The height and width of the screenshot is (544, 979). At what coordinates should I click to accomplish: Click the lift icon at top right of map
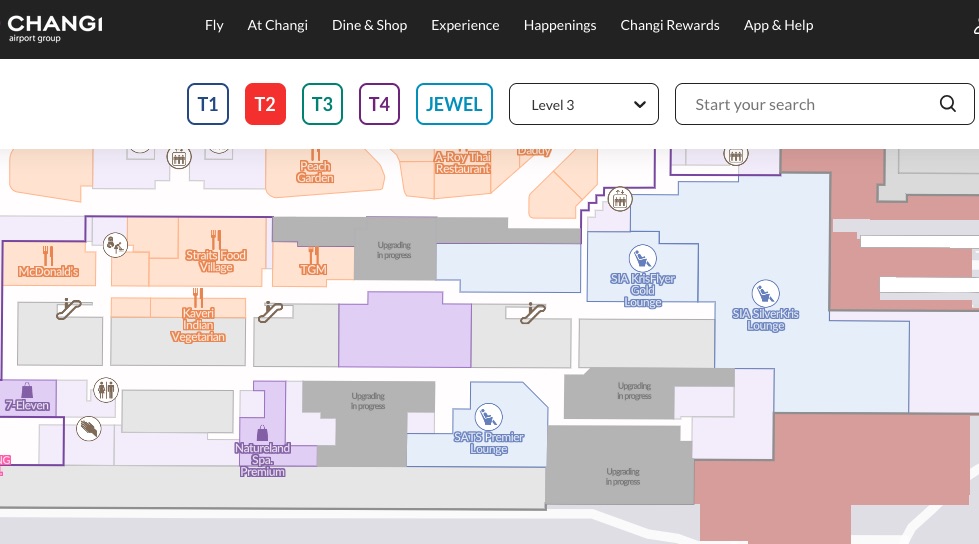pos(736,156)
